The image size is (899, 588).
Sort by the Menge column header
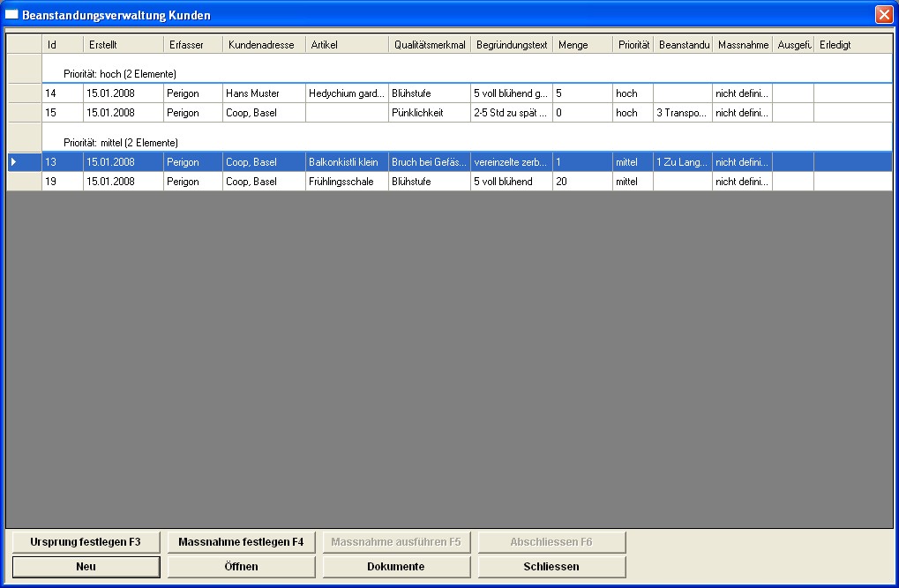coord(582,45)
